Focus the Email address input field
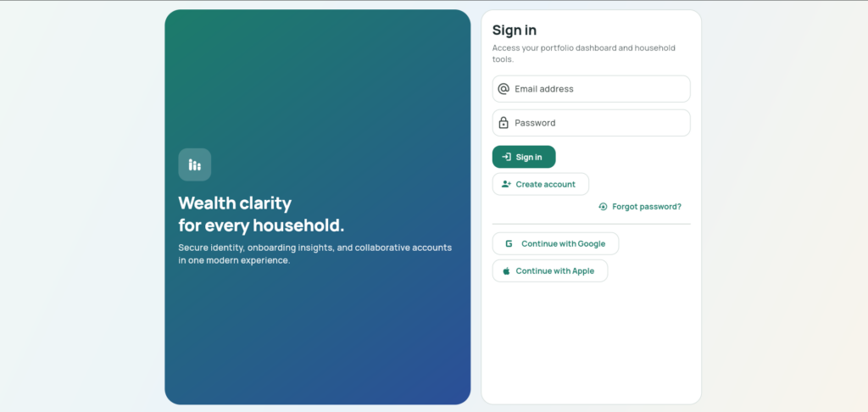Viewport: 868px width, 412px height. (x=591, y=89)
